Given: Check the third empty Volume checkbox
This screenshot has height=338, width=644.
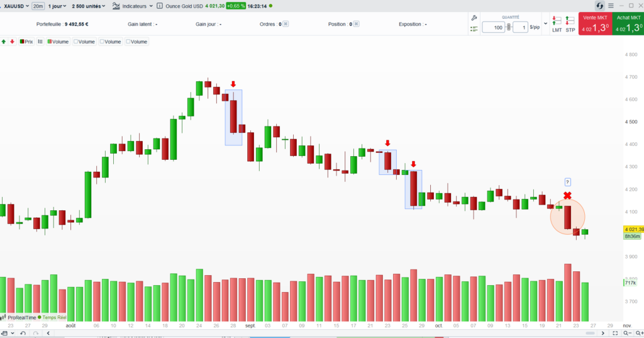Looking at the screenshot, I should tap(128, 42).
